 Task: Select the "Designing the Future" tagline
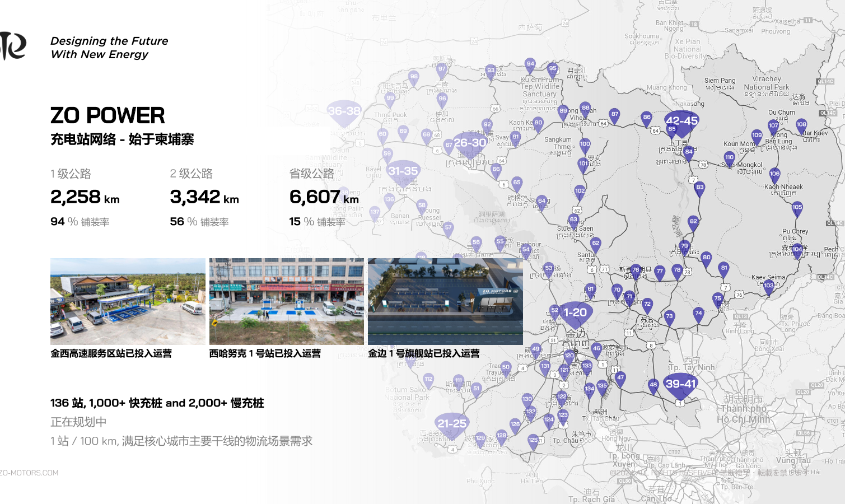coord(109,41)
